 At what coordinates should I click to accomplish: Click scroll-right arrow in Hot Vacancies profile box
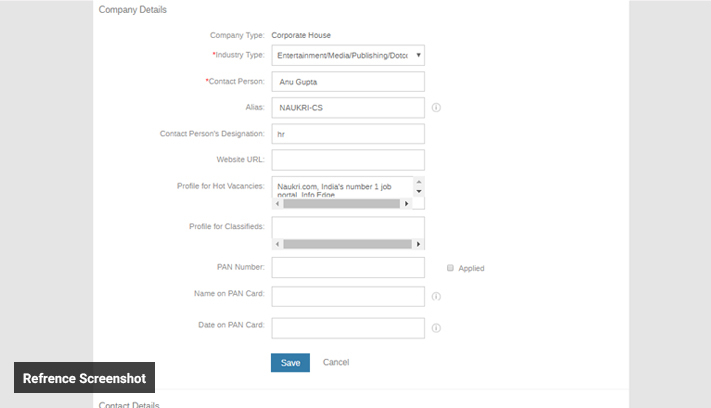tap(406, 203)
